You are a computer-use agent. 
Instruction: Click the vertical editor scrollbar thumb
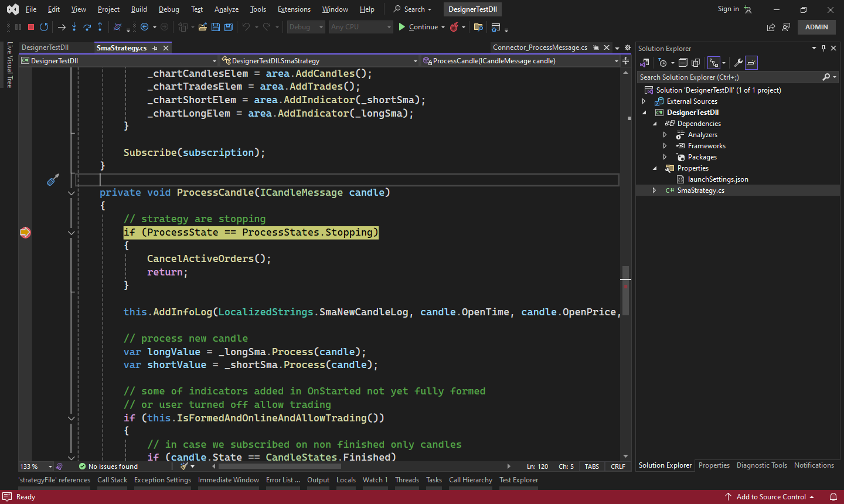625,291
